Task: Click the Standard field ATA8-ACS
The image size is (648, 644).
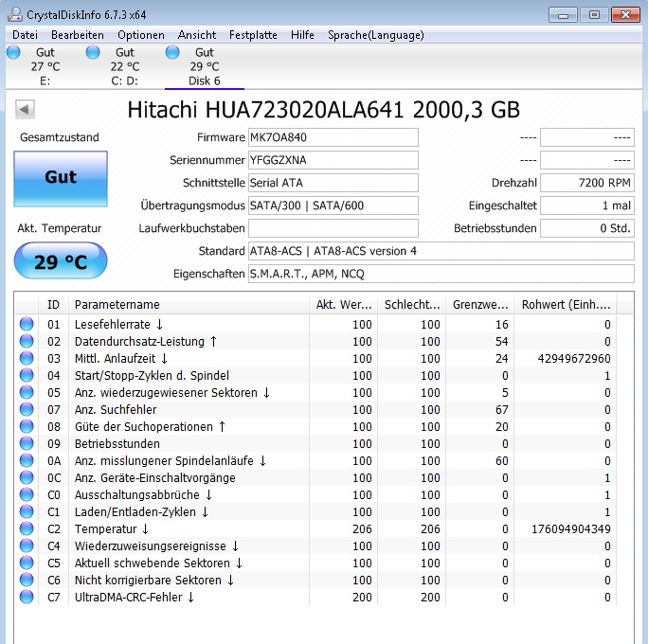Action: click(441, 251)
